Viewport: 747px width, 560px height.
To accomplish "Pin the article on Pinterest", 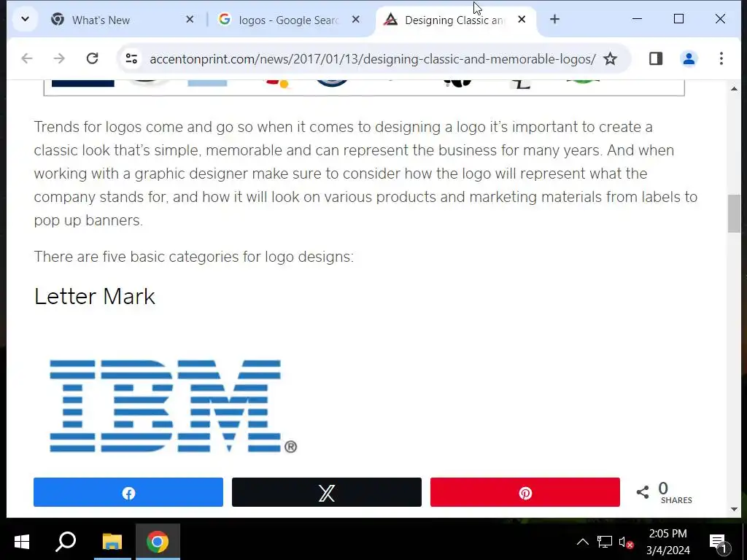I will tap(525, 492).
